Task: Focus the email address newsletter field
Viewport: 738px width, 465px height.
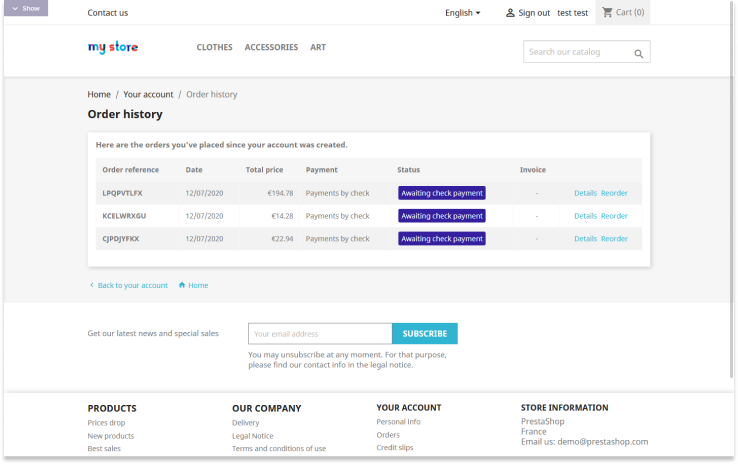Action: pos(319,334)
